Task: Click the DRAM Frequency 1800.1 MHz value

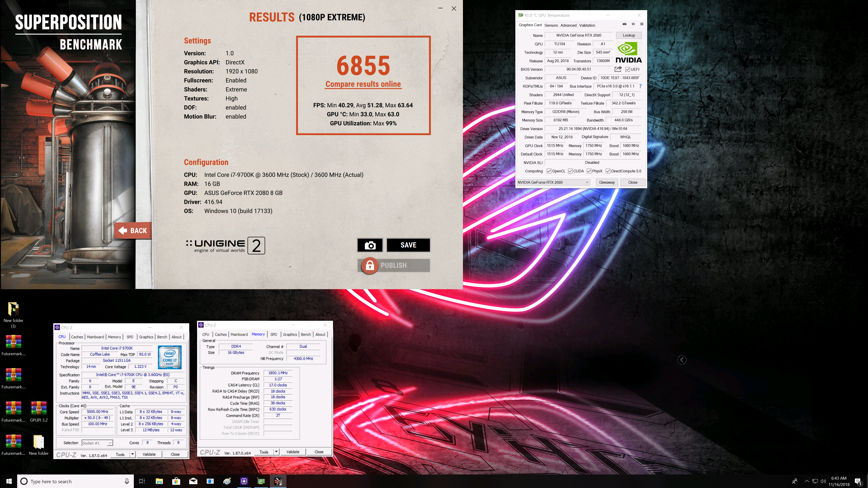Action: click(x=278, y=373)
